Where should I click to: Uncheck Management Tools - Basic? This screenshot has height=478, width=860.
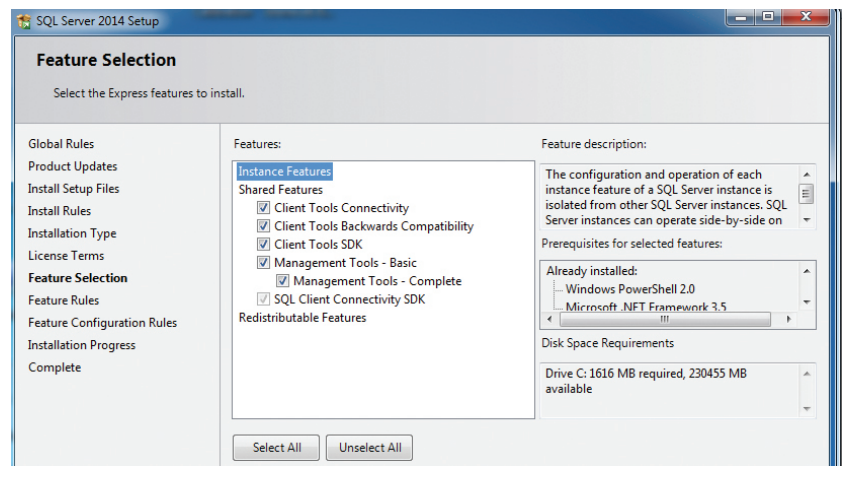(x=264, y=263)
